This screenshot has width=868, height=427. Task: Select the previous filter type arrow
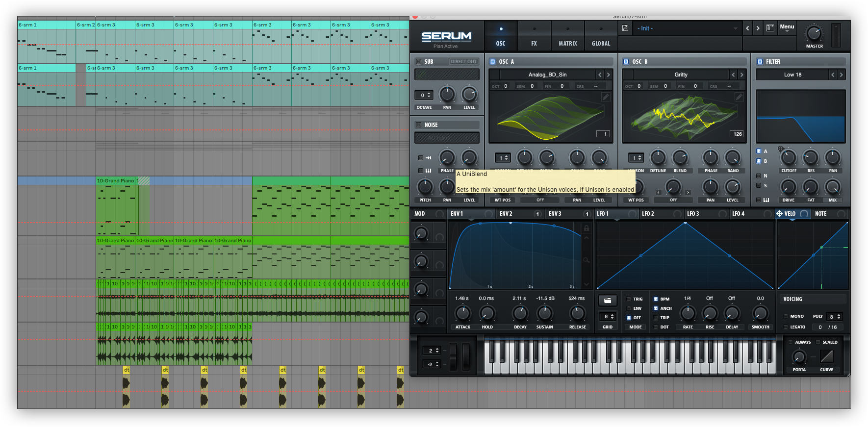click(833, 75)
